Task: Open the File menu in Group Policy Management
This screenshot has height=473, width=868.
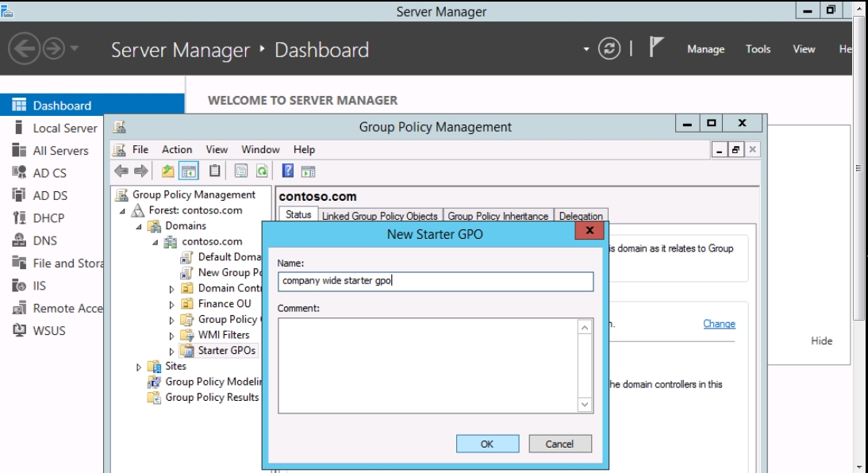Action: (x=140, y=149)
